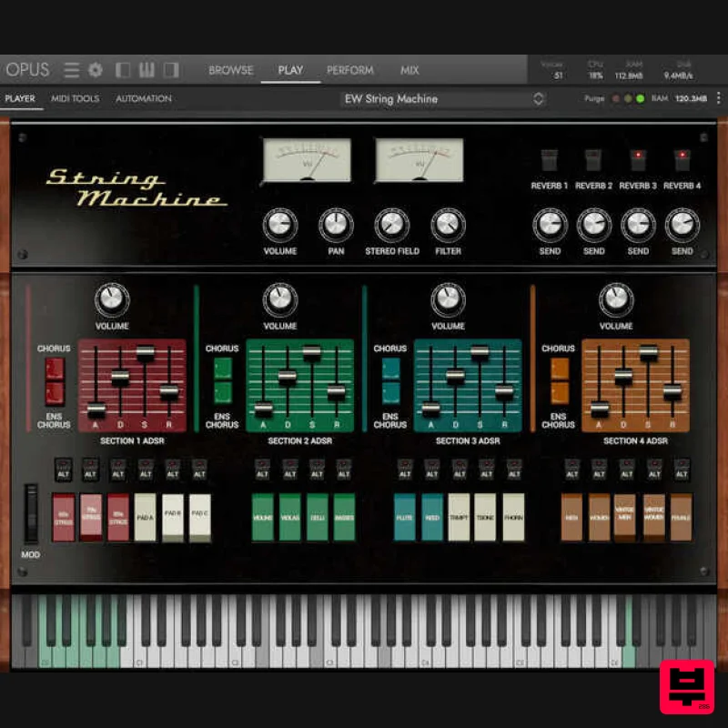This screenshot has width=728, height=728.
Task: Click the main Filter knob
Action: coord(448,224)
